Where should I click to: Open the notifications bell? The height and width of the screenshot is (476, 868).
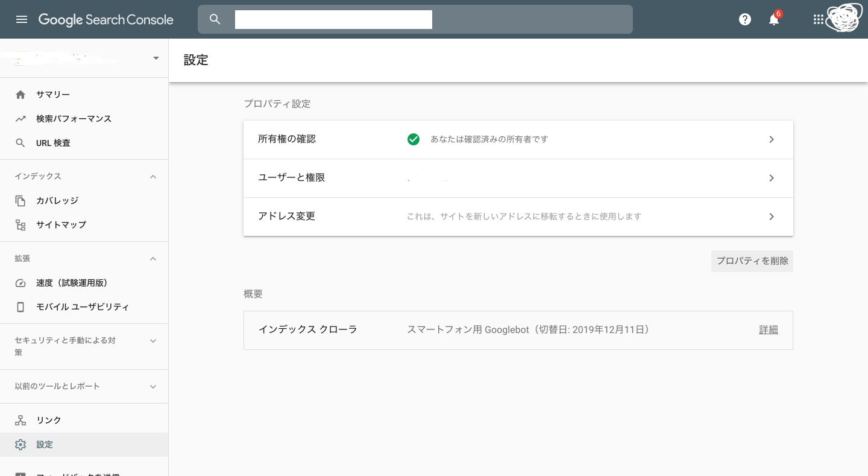[774, 19]
